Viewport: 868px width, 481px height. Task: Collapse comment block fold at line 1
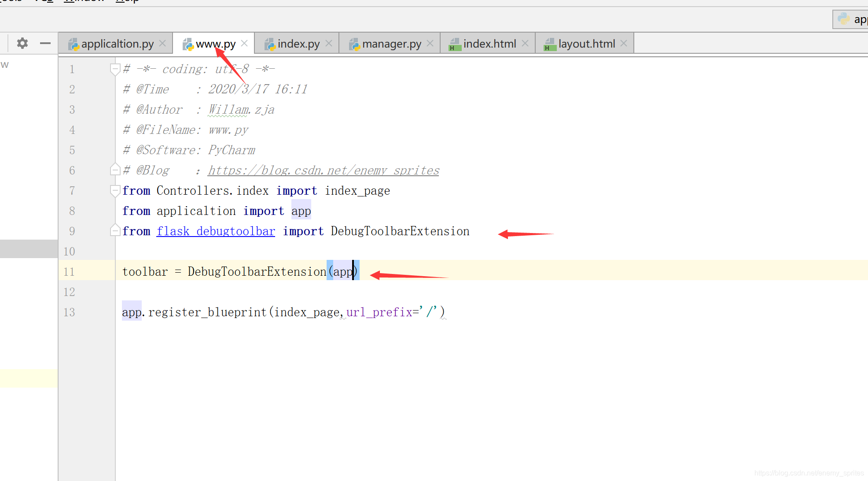click(x=115, y=69)
